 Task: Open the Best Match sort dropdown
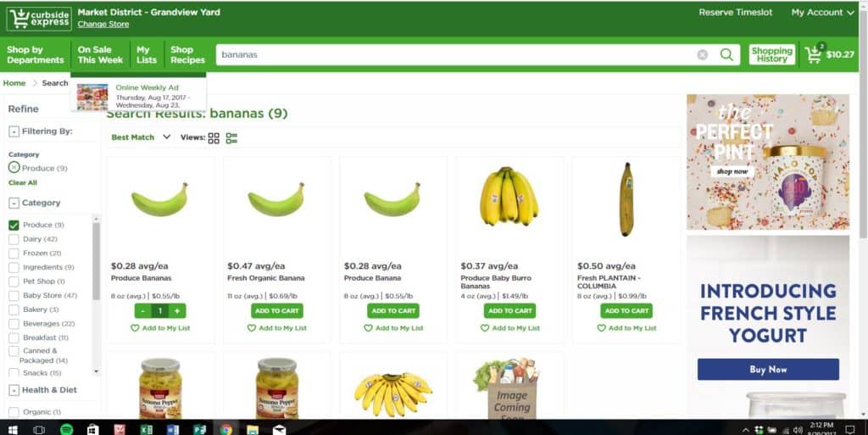pyautogui.click(x=141, y=137)
